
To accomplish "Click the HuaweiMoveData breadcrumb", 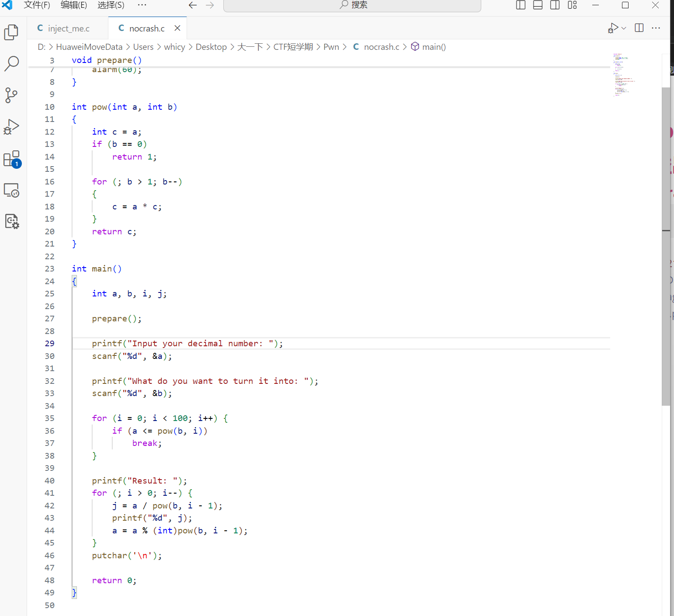I will pyautogui.click(x=89, y=47).
